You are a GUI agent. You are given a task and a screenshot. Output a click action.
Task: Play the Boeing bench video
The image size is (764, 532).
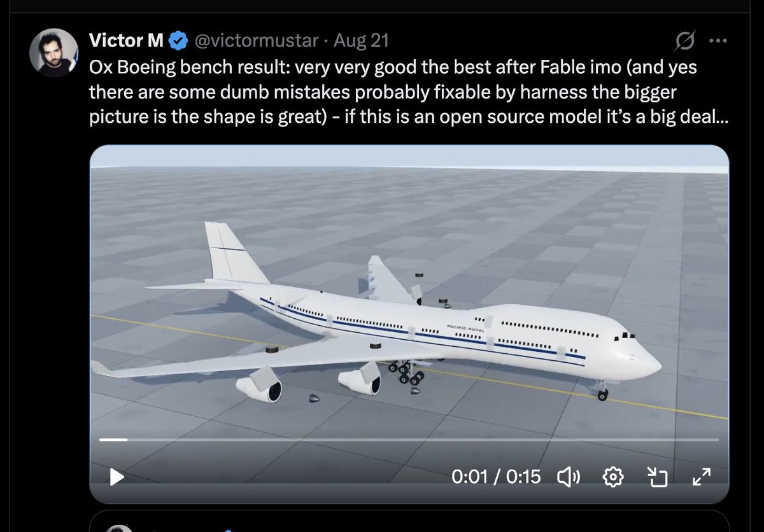[x=117, y=477]
